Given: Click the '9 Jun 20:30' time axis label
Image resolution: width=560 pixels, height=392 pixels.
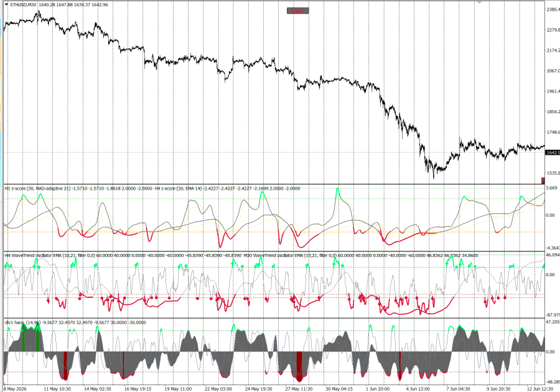Looking at the screenshot, I should (499, 389).
